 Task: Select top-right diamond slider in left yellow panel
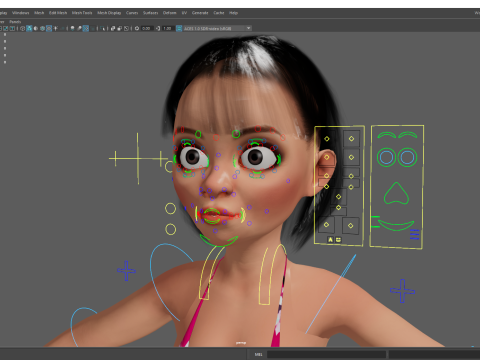click(351, 139)
